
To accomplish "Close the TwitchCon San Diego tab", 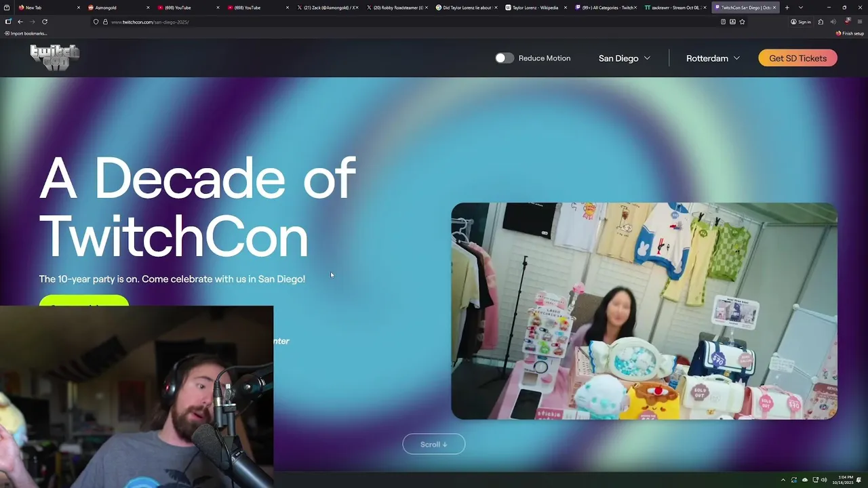I will point(775,7).
